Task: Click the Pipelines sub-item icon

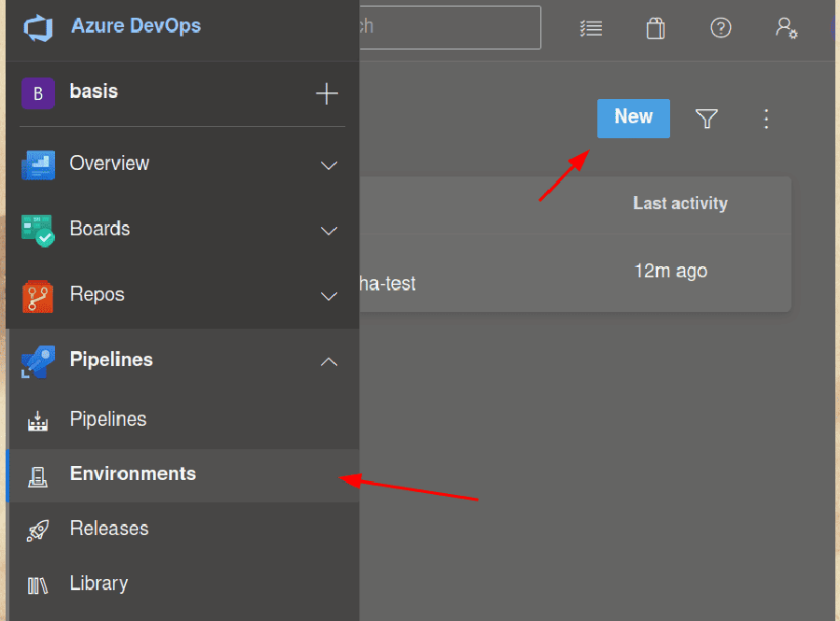Action: tap(38, 421)
